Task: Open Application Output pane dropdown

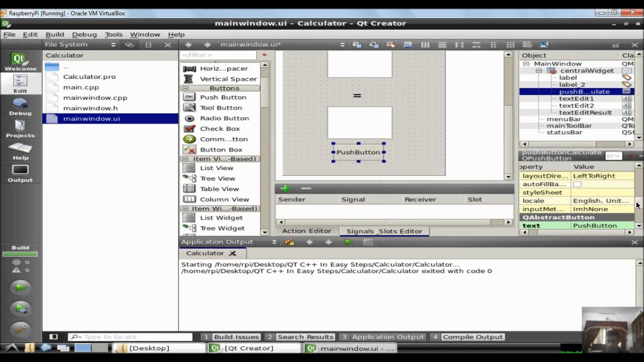Action: point(229,242)
